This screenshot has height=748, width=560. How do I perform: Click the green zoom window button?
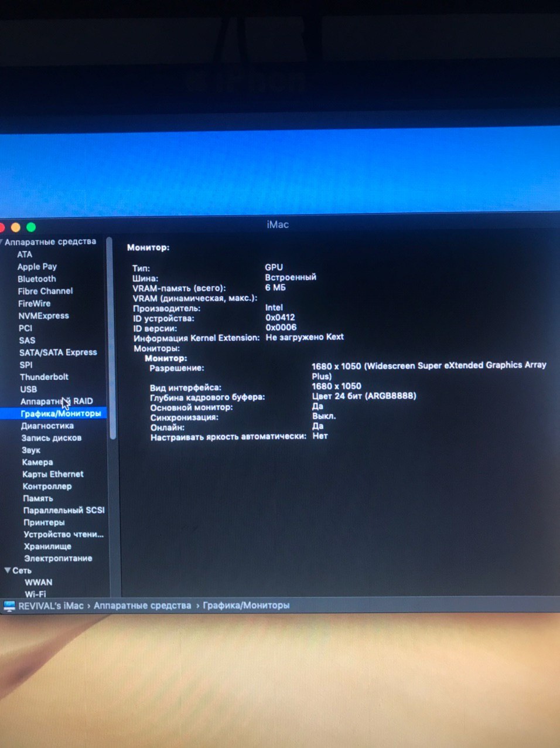pyautogui.click(x=31, y=227)
